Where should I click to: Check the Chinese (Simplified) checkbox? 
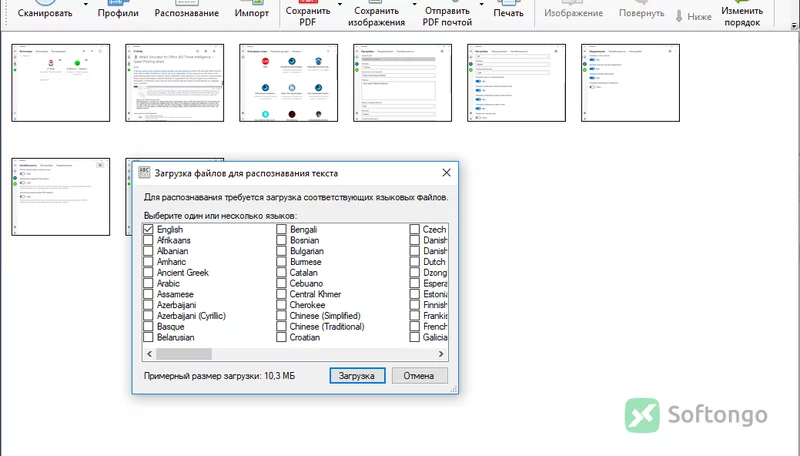click(x=281, y=316)
